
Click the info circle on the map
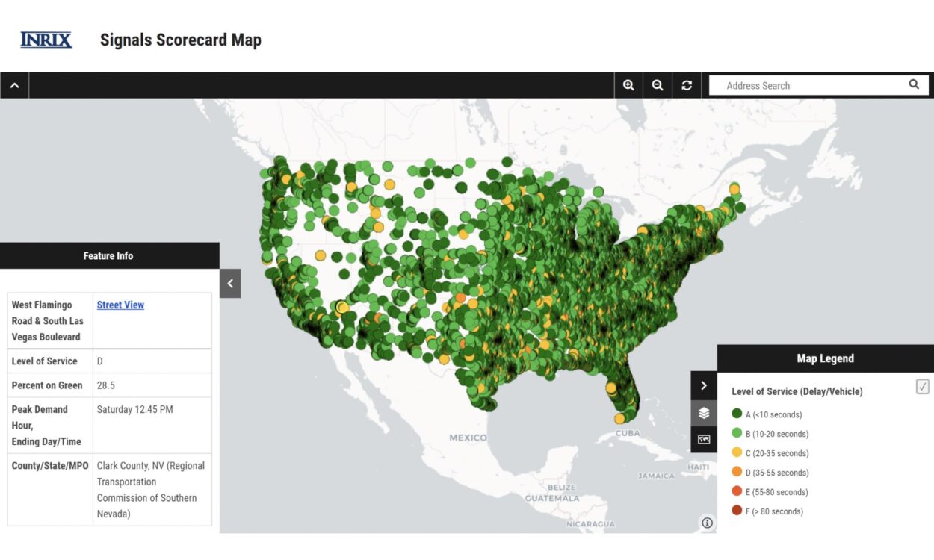[x=707, y=523]
